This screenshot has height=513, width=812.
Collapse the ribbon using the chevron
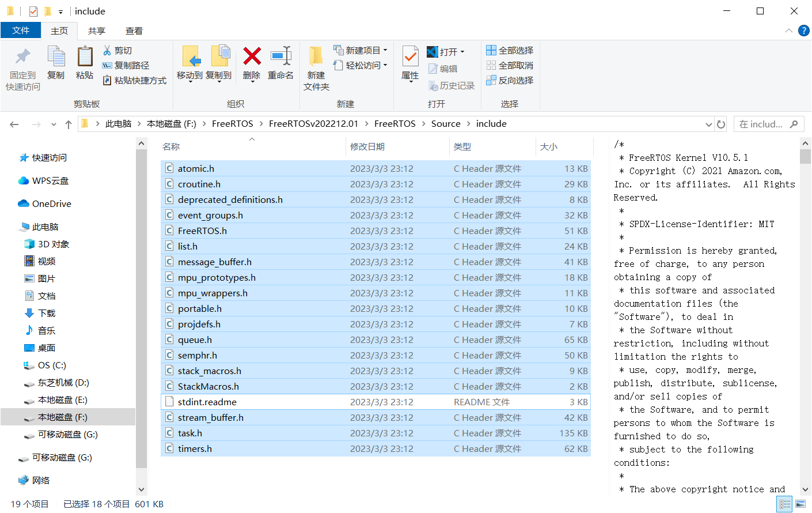click(x=788, y=31)
